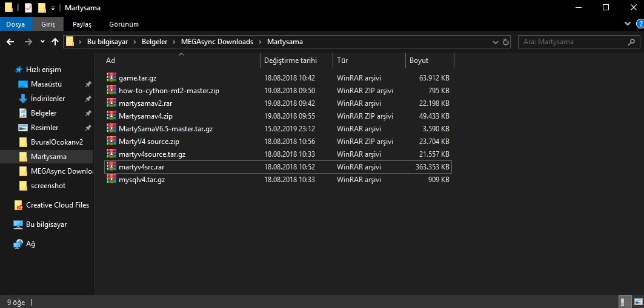
Task: Click the pin icon next to Belgeler
Action: pyautogui.click(x=88, y=113)
